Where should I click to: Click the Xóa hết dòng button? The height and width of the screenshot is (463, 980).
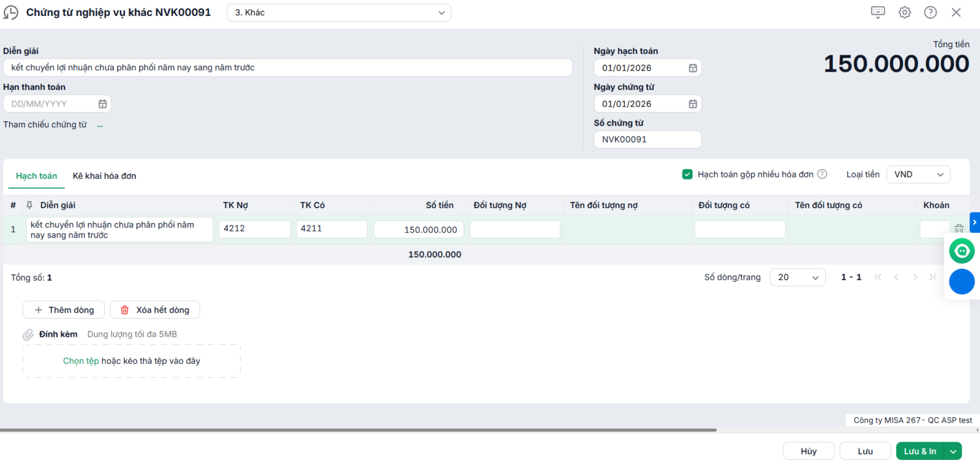[155, 310]
